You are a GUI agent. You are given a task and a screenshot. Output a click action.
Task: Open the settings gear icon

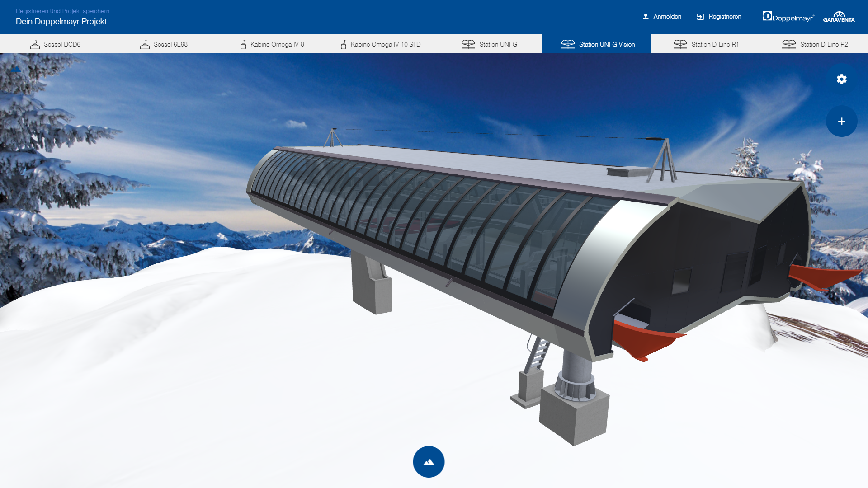(x=841, y=79)
